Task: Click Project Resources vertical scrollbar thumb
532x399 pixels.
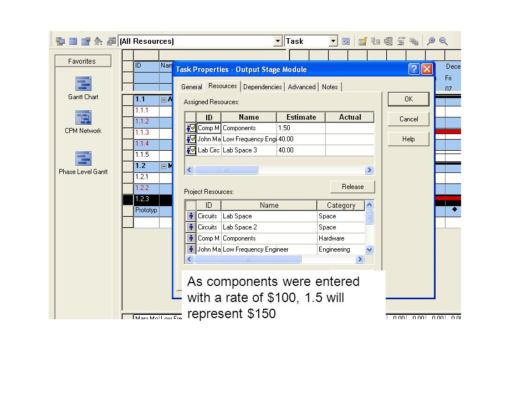Action: point(370,217)
